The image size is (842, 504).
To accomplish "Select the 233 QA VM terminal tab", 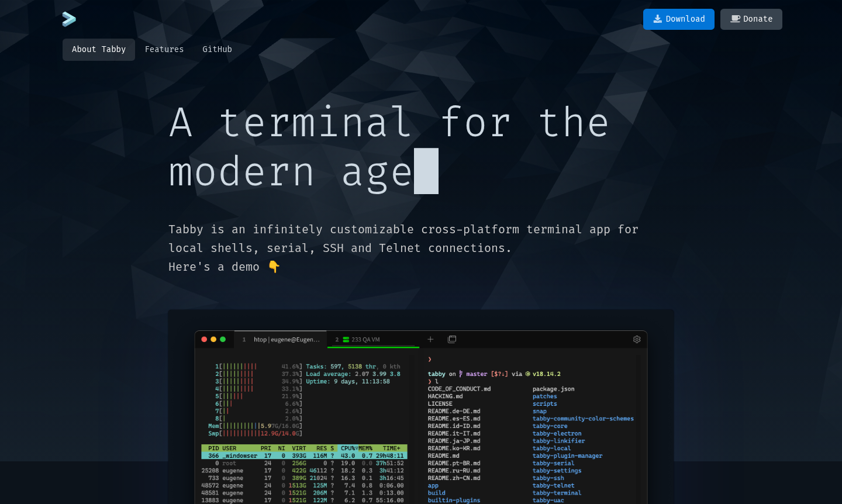I will pos(365,339).
